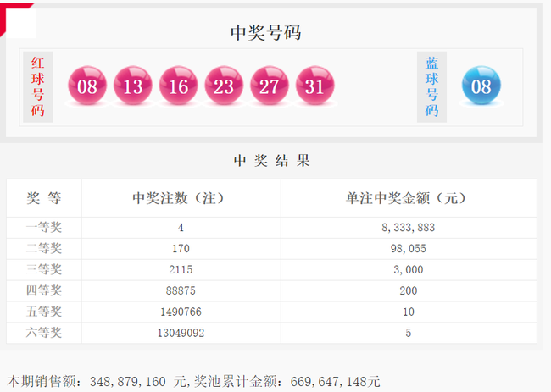The width and height of the screenshot is (551, 392).
Task: Select the red ball numbered 16
Action: pyautogui.click(x=179, y=86)
